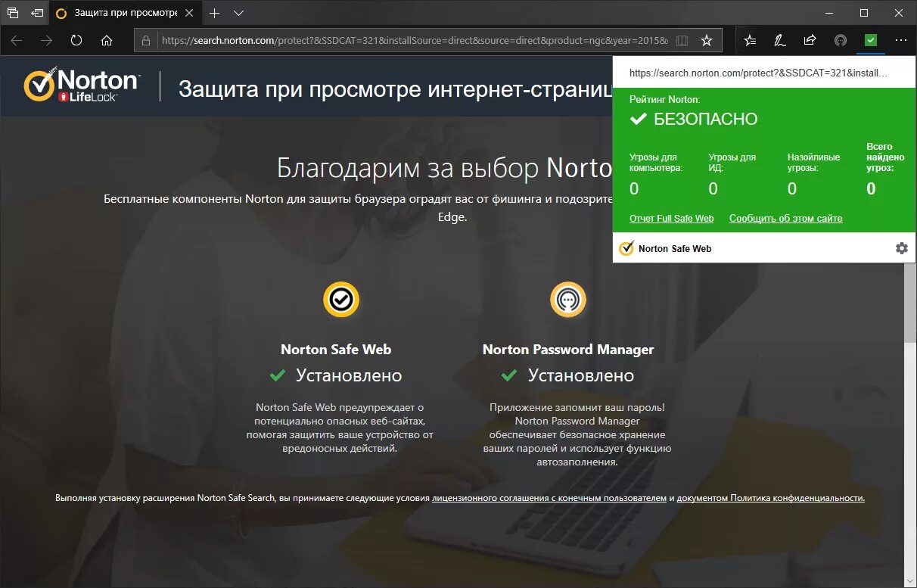Image resolution: width=917 pixels, height=588 pixels.
Task: Open reading view icon in address bar
Action: click(x=682, y=40)
